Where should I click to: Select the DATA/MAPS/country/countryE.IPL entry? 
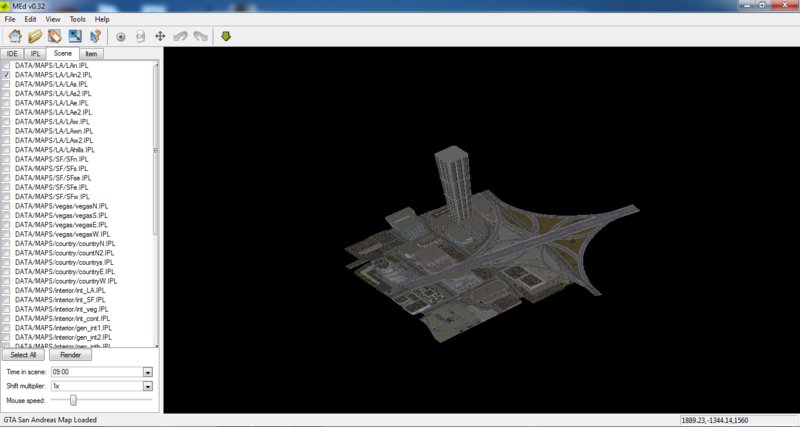click(x=65, y=271)
